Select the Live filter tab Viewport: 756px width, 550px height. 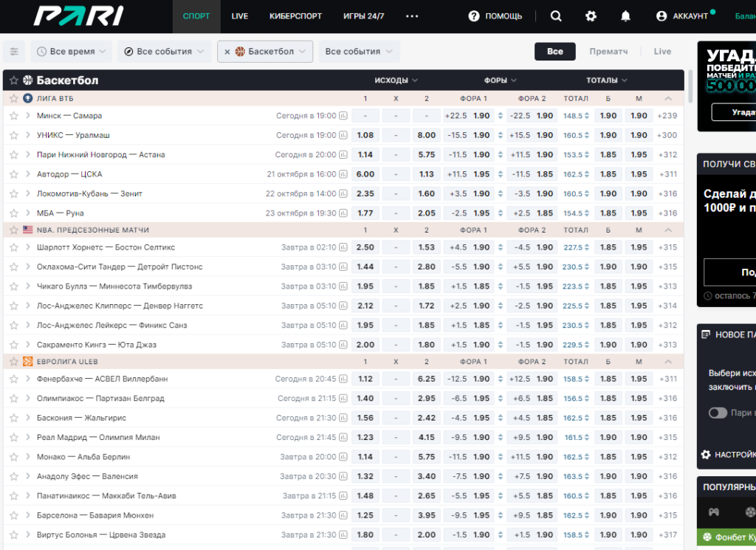(662, 52)
